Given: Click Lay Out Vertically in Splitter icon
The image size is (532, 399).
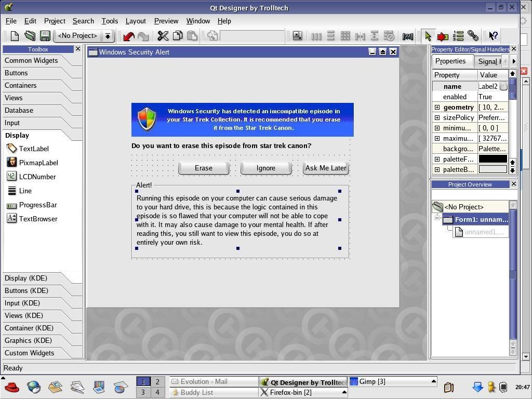Looking at the screenshot, I should [x=374, y=36].
